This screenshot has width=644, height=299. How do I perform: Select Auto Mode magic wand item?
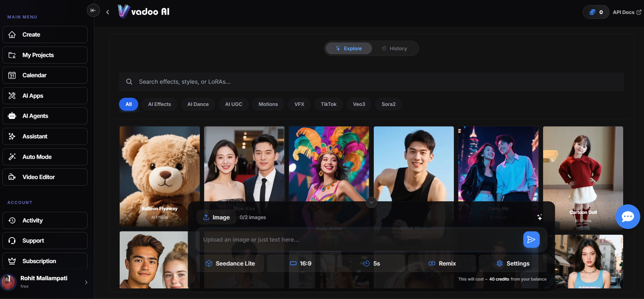tap(45, 157)
